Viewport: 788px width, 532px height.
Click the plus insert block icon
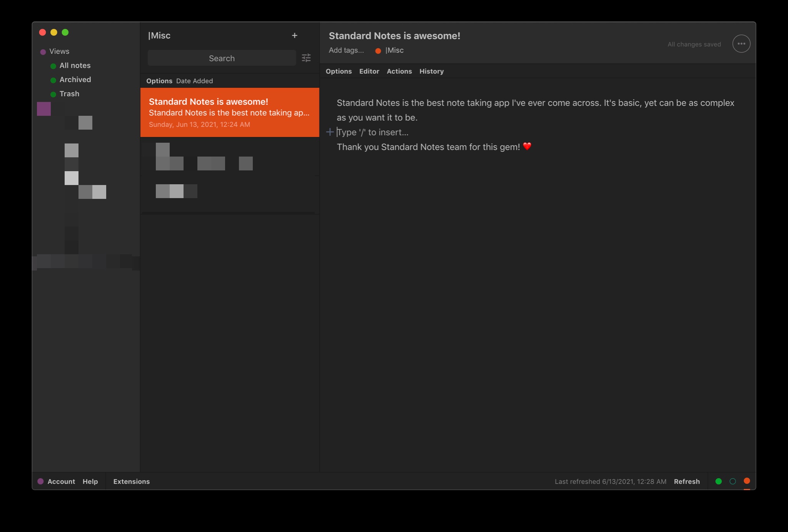point(330,132)
